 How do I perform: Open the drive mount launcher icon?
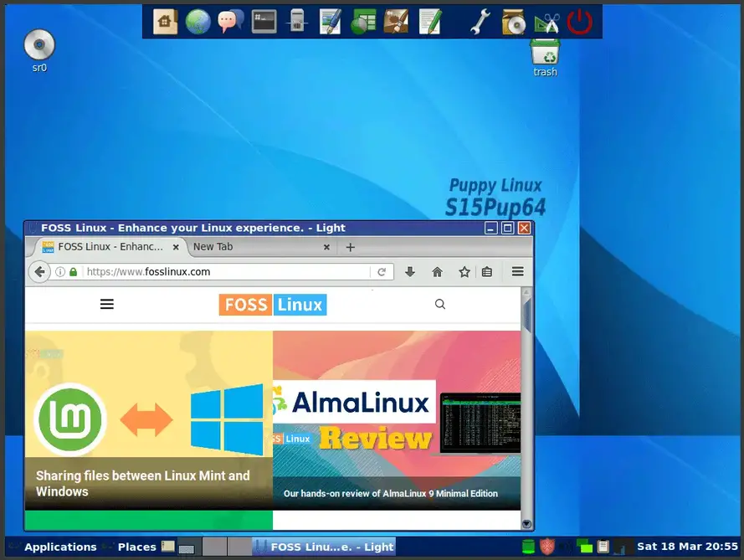pyautogui.click(x=297, y=22)
